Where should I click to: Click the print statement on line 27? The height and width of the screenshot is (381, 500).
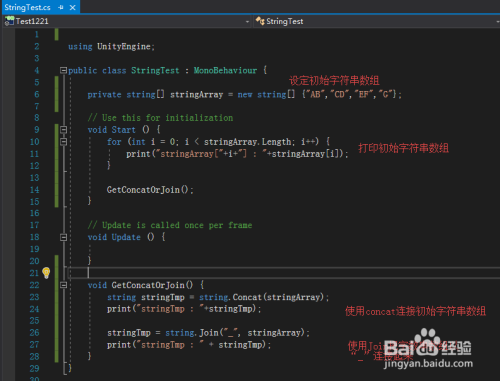189,345
